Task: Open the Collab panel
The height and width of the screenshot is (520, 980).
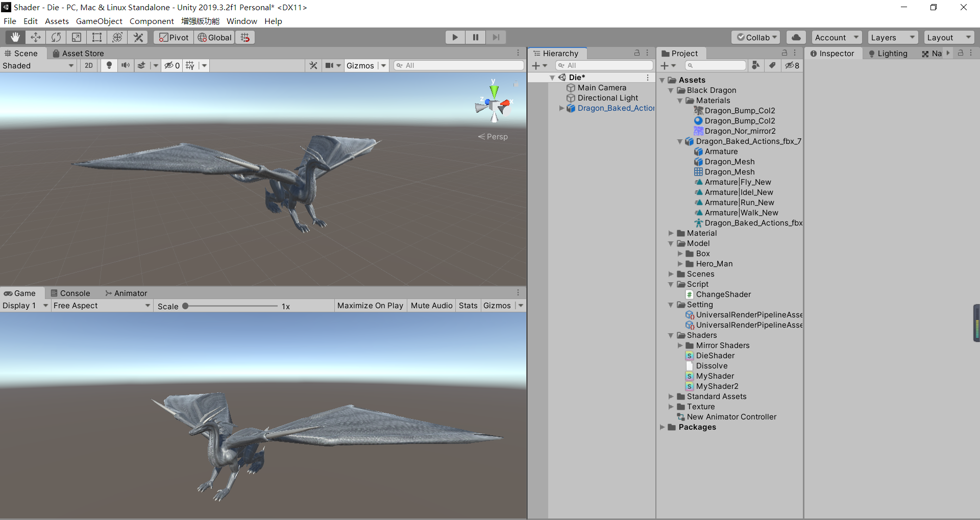Action: 755,37
